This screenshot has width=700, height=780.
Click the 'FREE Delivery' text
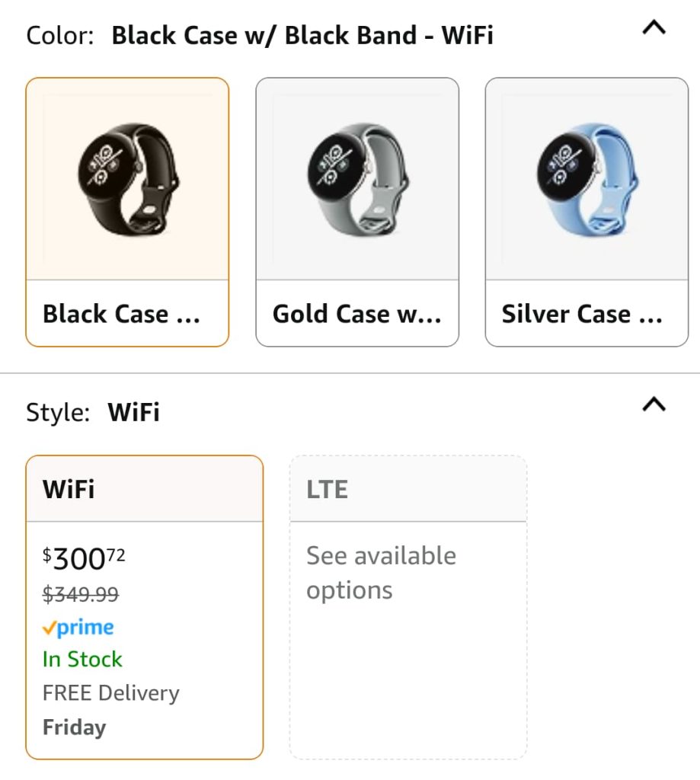[x=111, y=693]
